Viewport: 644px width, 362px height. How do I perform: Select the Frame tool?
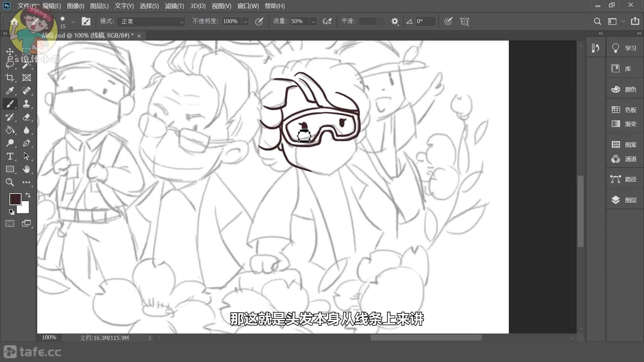click(26, 77)
